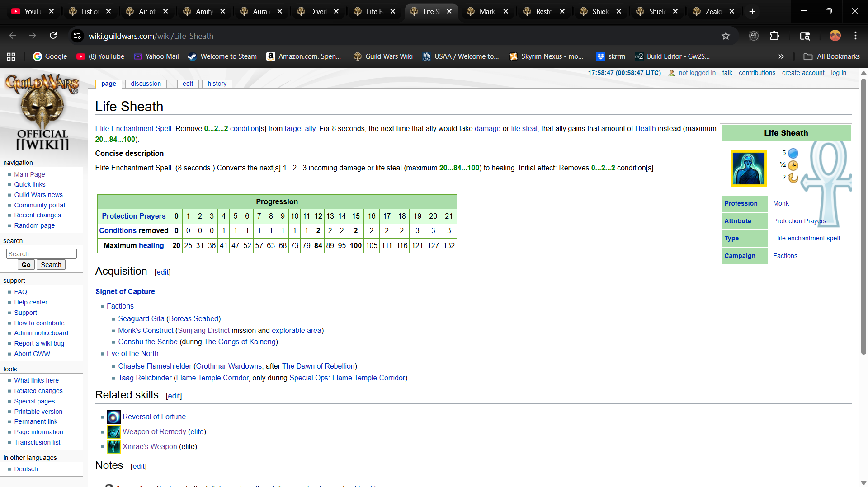This screenshot has height=487, width=868.
Task: Open Random page in navigation
Action: (34, 225)
